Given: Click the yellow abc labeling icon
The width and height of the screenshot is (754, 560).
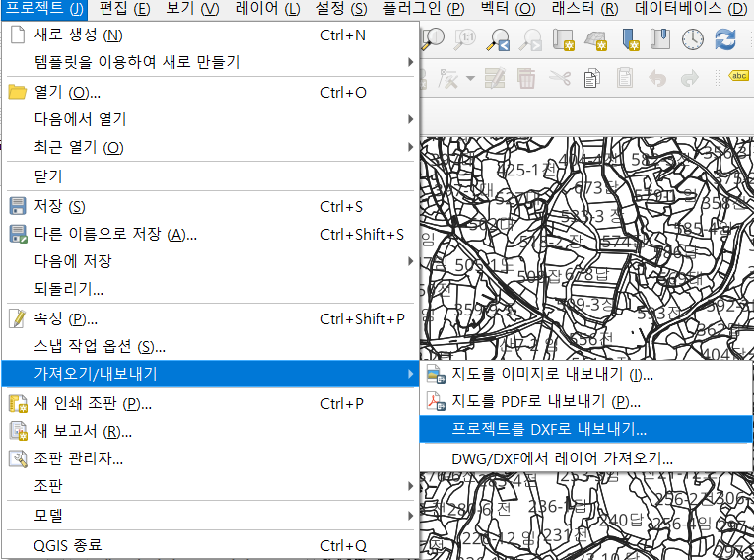Looking at the screenshot, I should pyautogui.click(x=739, y=76).
